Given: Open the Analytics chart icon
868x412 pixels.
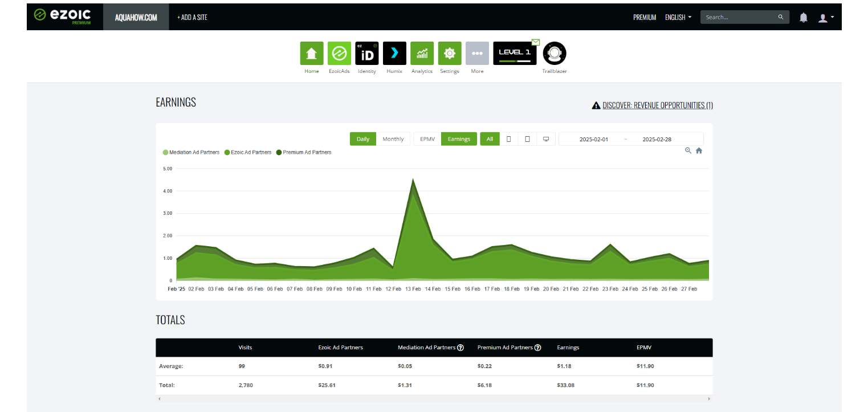Looking at the screenshot, I should (x=422, y=54).
